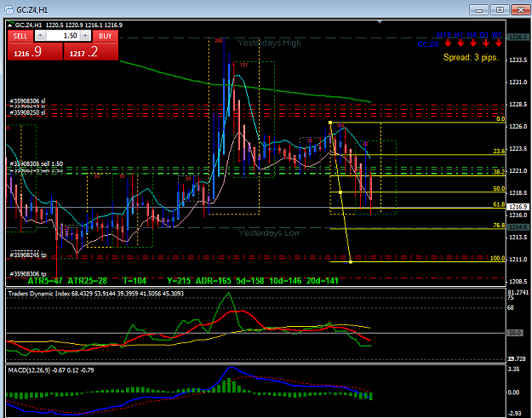Click the 1236.1 price tag on the axis
This screenshot has height=418, width=532.
tap(518, 37)
